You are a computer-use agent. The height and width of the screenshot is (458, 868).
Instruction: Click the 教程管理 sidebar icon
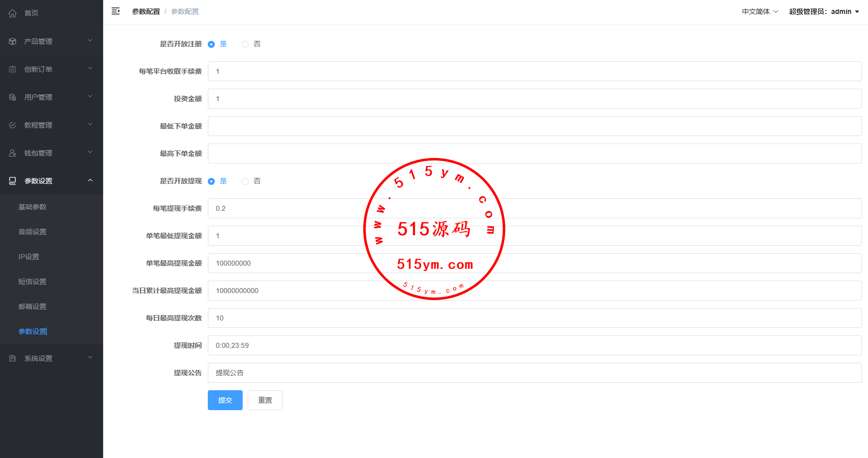point(12,125)
